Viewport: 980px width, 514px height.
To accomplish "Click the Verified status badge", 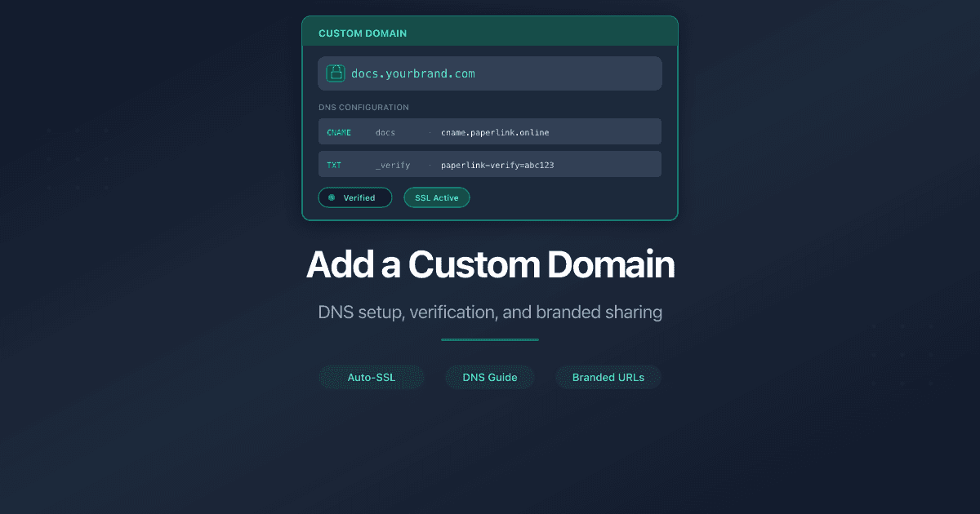I will coord(354,197).
